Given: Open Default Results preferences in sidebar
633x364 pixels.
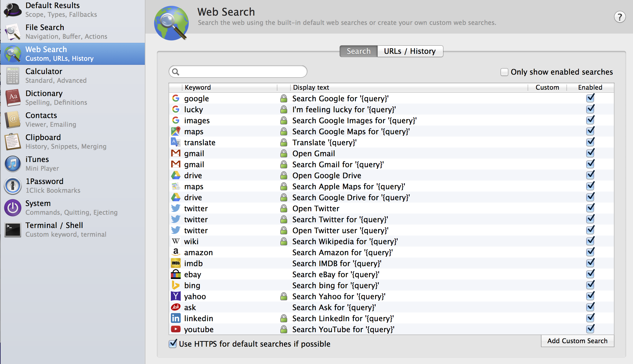Looking at the screenshot, I should coord(72,10).
